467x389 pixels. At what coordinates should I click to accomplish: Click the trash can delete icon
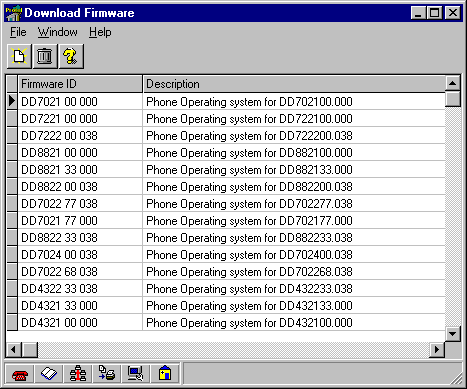point(45,56)
